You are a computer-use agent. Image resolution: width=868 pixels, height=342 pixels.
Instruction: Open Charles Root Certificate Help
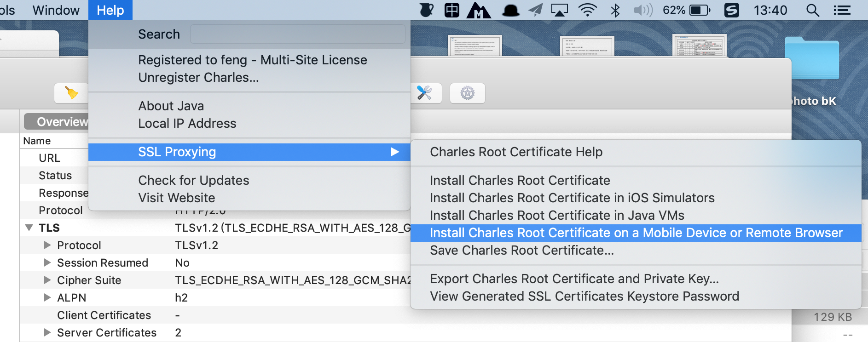(x=636, y=152)
